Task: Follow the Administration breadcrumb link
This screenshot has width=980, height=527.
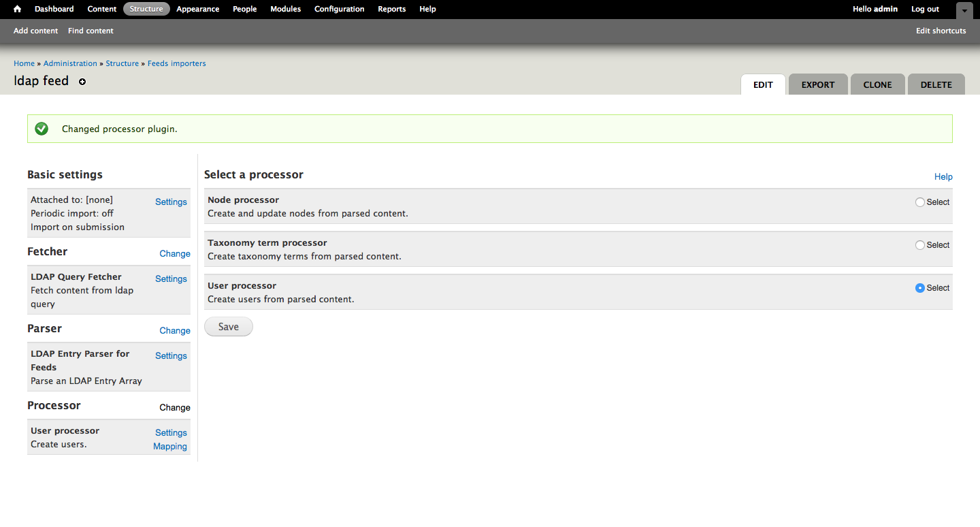Action: (x=70, y=63)
